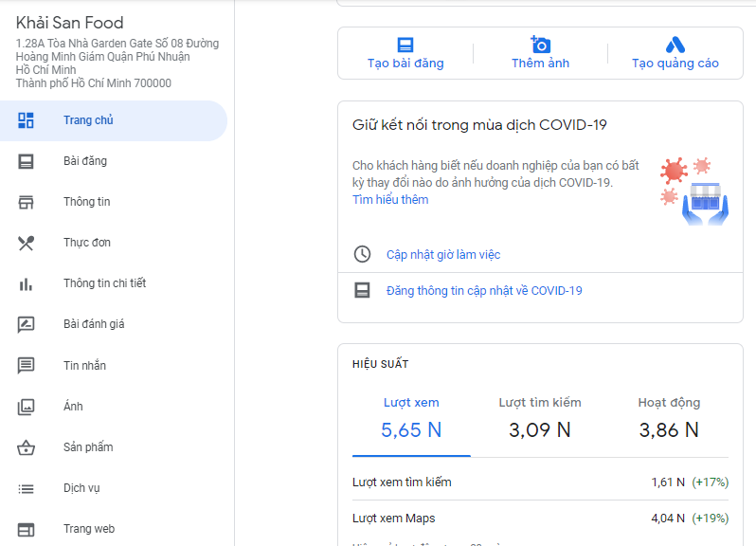Image resolution: width=756 pixels, height=546 pixels.
Task: Click the Google Ads icon above Tạo quảng cáo
Action: click(675, 45)
